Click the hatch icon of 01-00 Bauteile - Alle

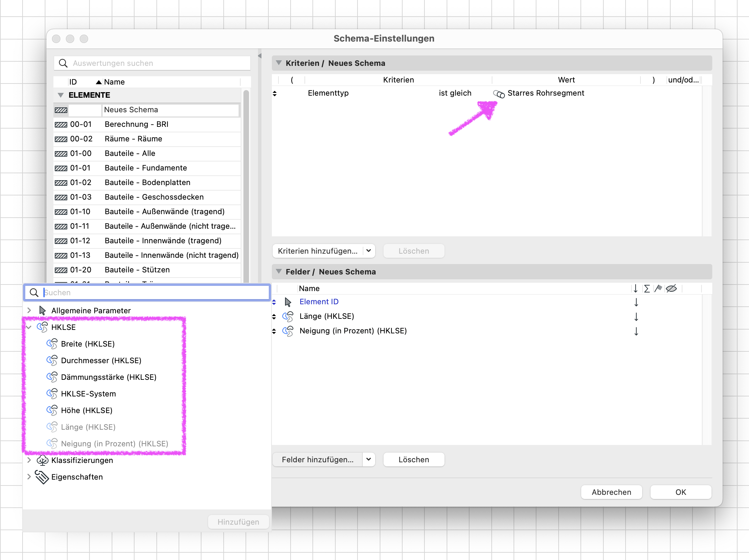click(61, 154)
